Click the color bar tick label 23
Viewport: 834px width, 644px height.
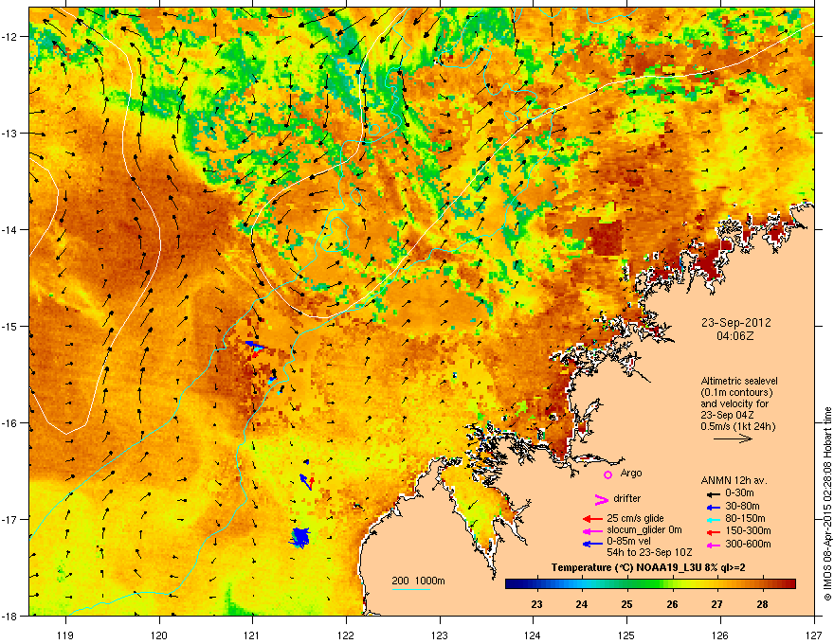coord(536,604)
